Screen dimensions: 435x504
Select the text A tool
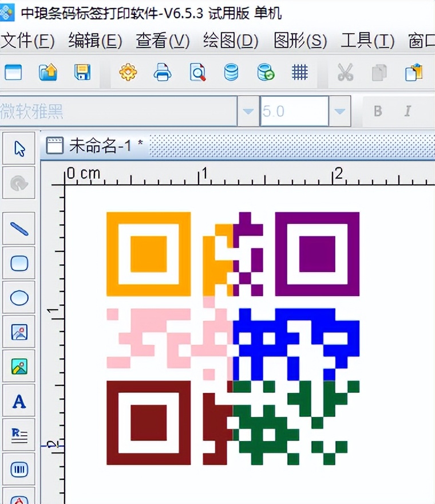[x=19, y=401]
